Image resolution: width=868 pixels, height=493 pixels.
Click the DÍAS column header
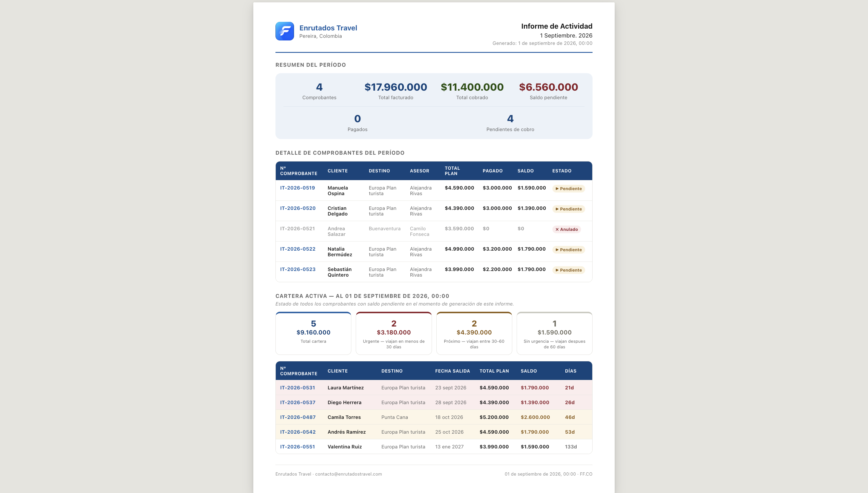(x=570, y=371)
